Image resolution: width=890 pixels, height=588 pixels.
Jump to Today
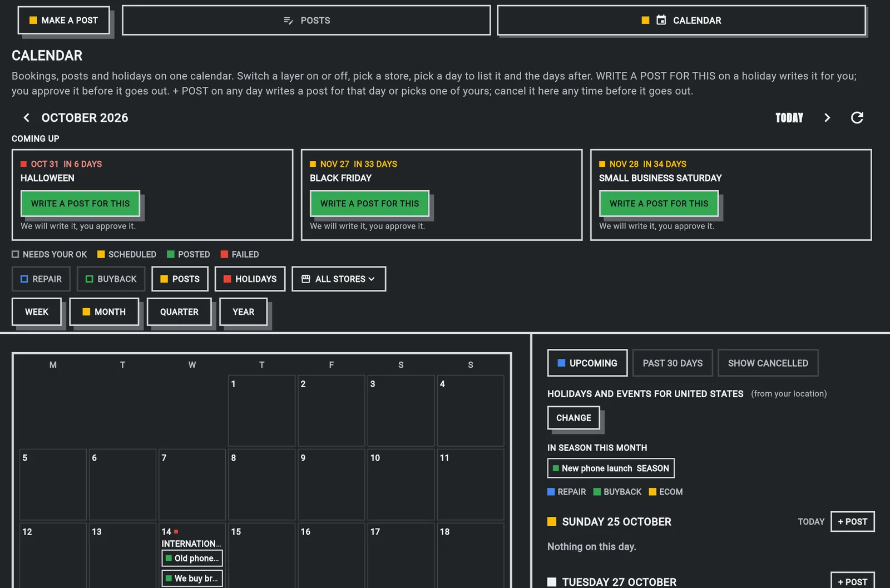click(789, 118)
